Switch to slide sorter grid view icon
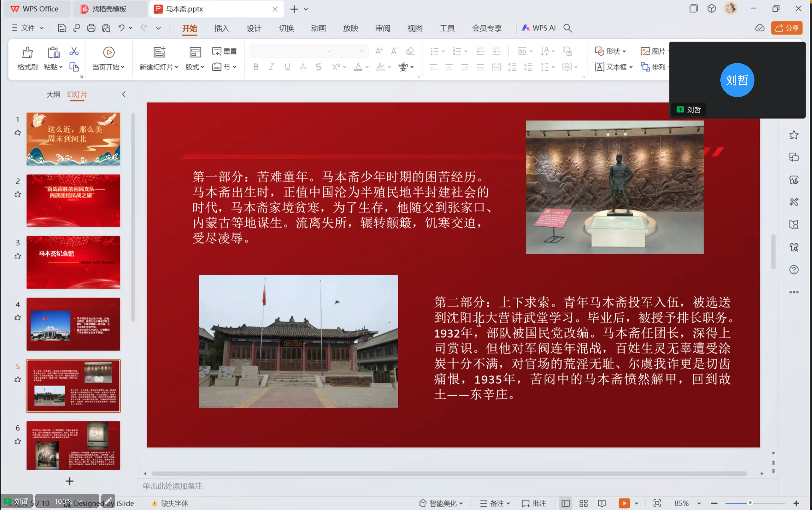Image resolution: width=812 pixels, height=510 pixels. pyautogui.click(x=583, y=503)
